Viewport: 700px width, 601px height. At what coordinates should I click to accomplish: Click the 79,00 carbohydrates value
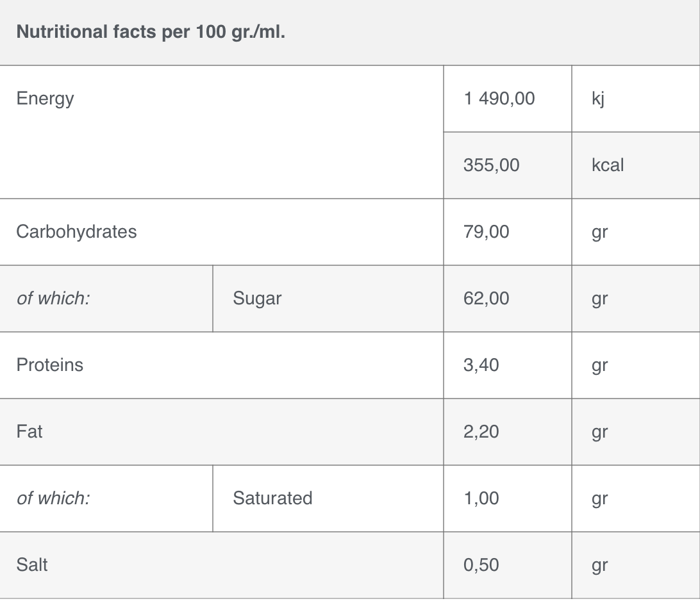tap(486, 232)
